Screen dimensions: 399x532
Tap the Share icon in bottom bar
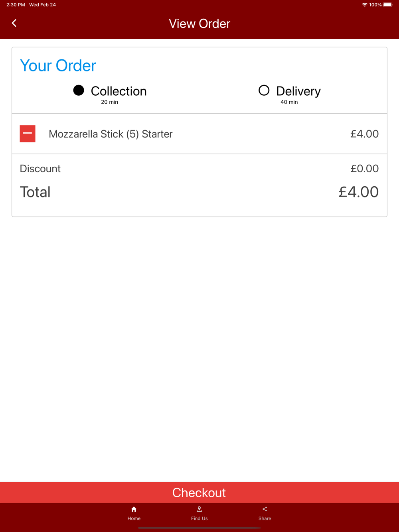(265, 509)
